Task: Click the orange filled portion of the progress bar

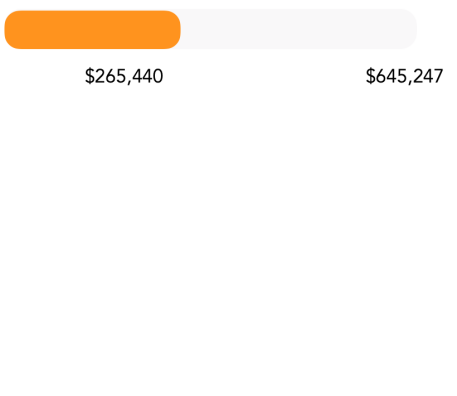Action: [92, 30]
